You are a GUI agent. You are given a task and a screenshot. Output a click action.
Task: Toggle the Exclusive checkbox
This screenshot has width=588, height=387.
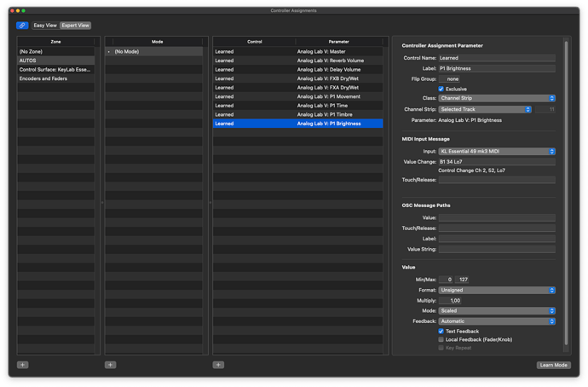click(441, 89)
